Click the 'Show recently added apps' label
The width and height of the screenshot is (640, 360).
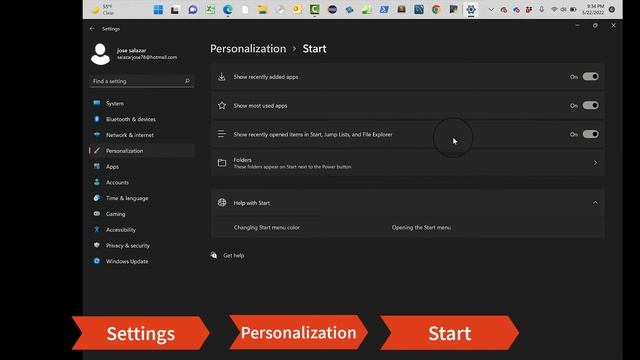coord(266,77)
